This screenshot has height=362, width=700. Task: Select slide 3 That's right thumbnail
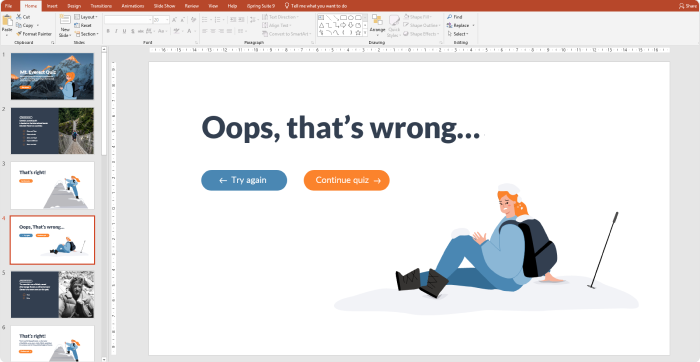(52, 185)
